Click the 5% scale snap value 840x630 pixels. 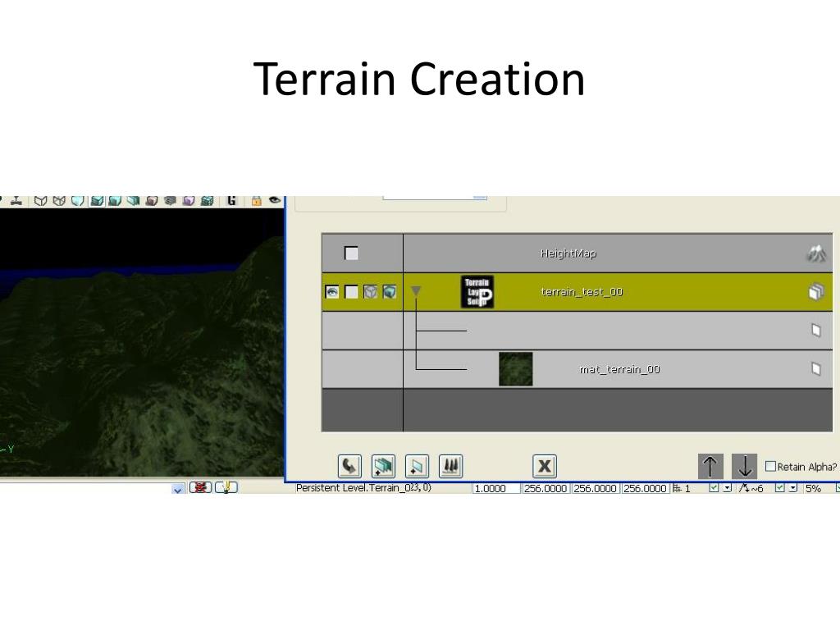point(813,488)
